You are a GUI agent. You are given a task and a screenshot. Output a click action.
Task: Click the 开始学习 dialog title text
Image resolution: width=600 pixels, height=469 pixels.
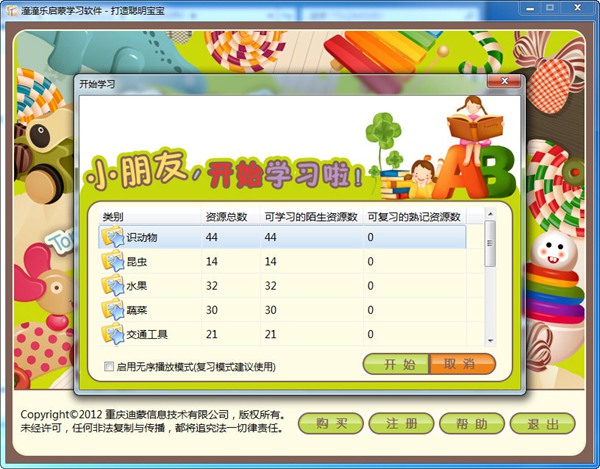97,84
